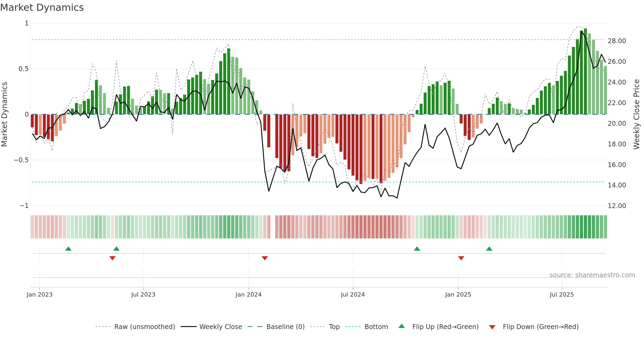Click the 28.00 price axis label
Screen dimensions: 644x362
pyautogui.click(x=617, y=41)
